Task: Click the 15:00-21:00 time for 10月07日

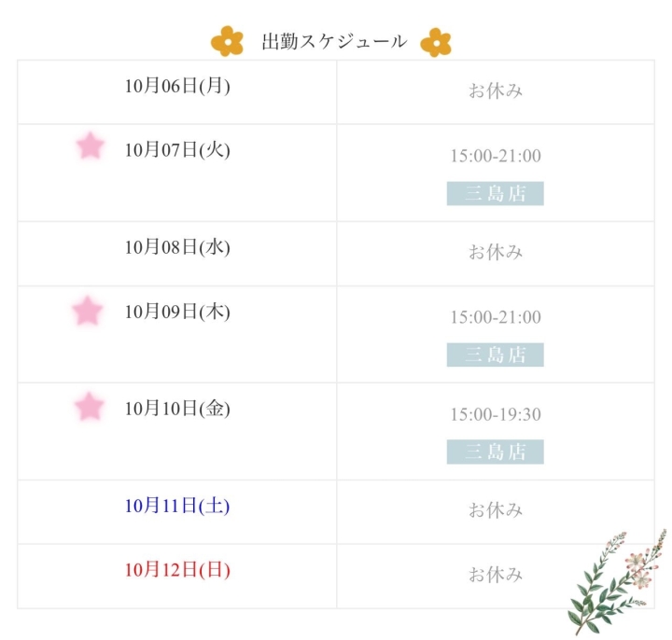Action: coord(496,156)
